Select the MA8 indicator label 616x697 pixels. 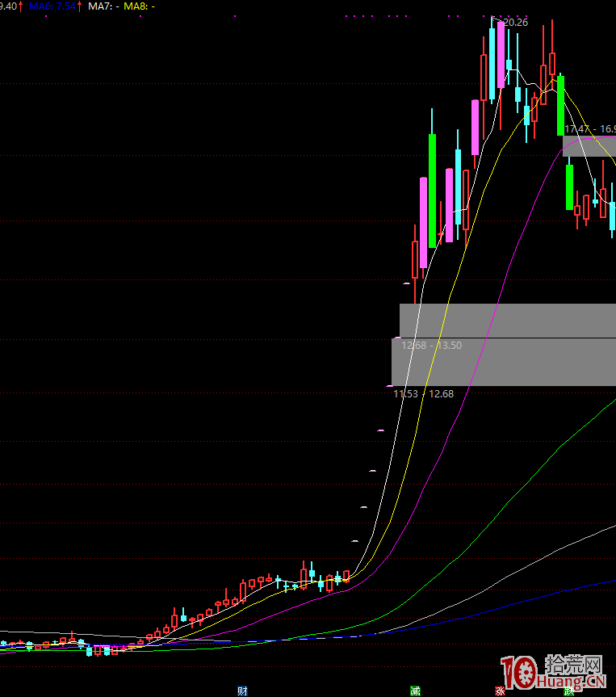[x=140, y=6]
